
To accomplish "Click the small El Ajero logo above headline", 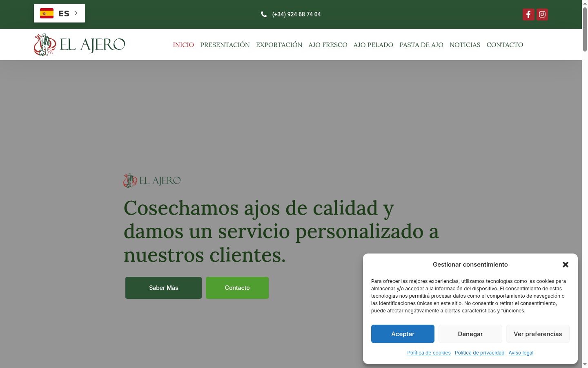I will [x=152, y=180].
